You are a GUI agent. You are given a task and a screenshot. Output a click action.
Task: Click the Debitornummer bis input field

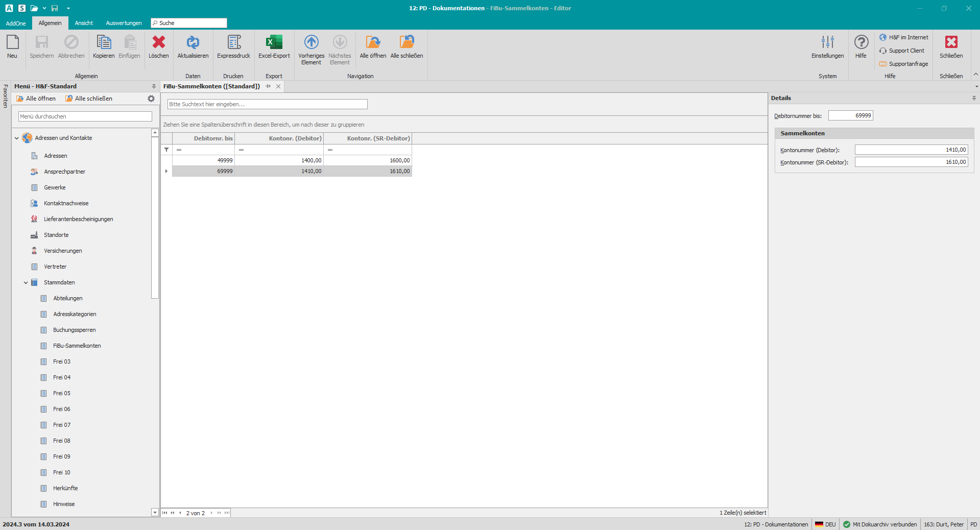tap(850, 115)
